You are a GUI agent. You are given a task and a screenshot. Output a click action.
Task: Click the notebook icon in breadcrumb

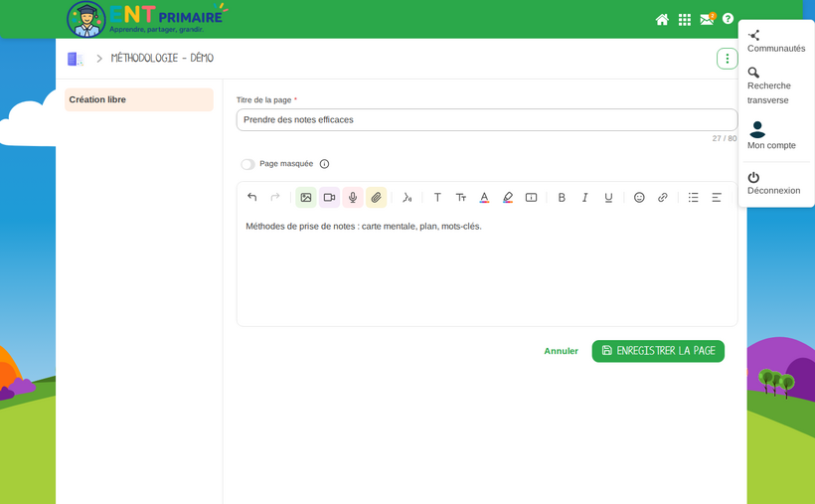76,59
